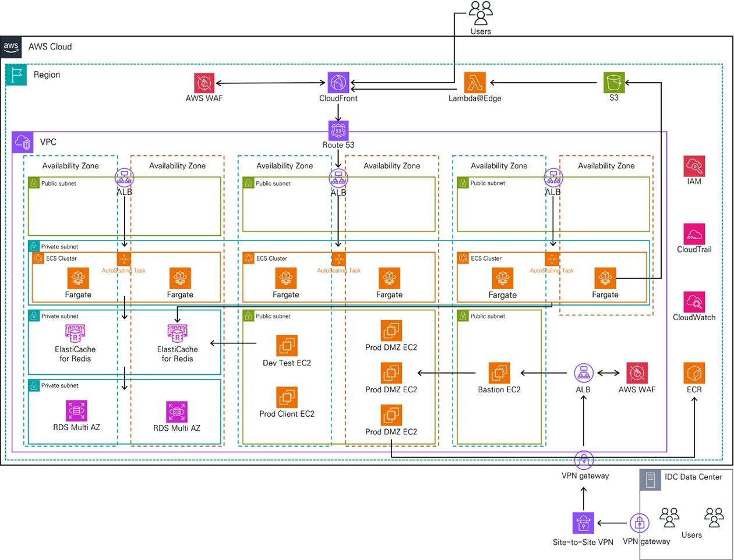Click the IAM icon
734x560 pixels.
pyautogui.click(x=694, y=166)
